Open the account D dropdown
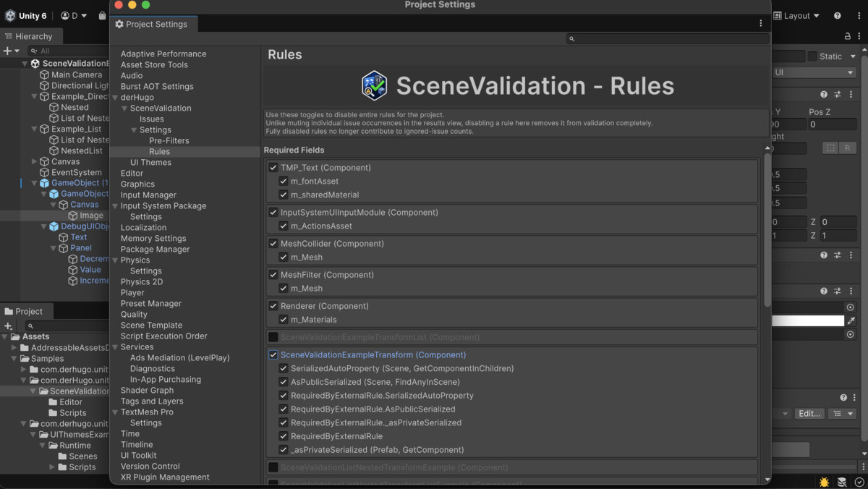Viewport: 868px width, 489px height. (73, 15)
